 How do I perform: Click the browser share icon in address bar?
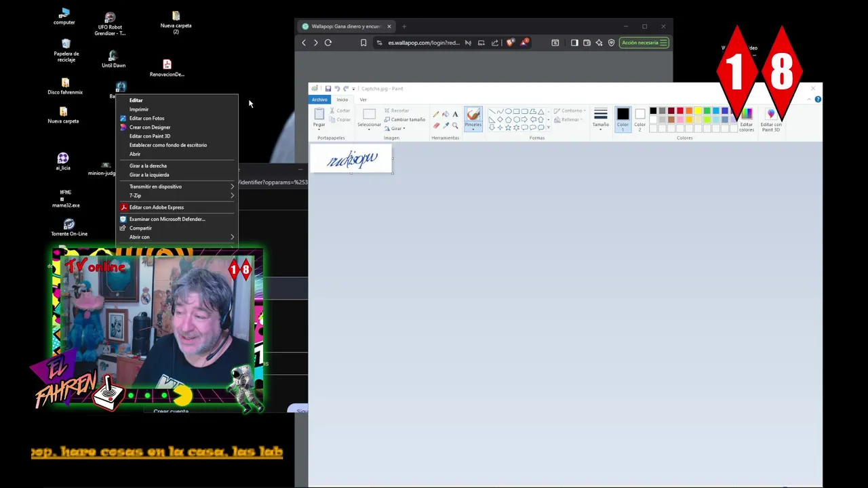point(495,43)
